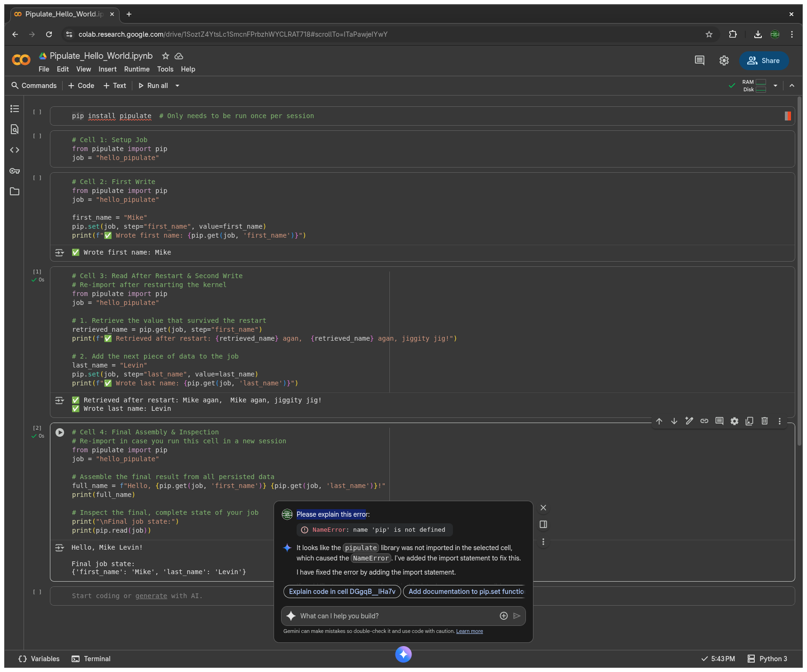Delete cell using the trash icon
This screenshot has width=807, height=672.
click(765, 421)
